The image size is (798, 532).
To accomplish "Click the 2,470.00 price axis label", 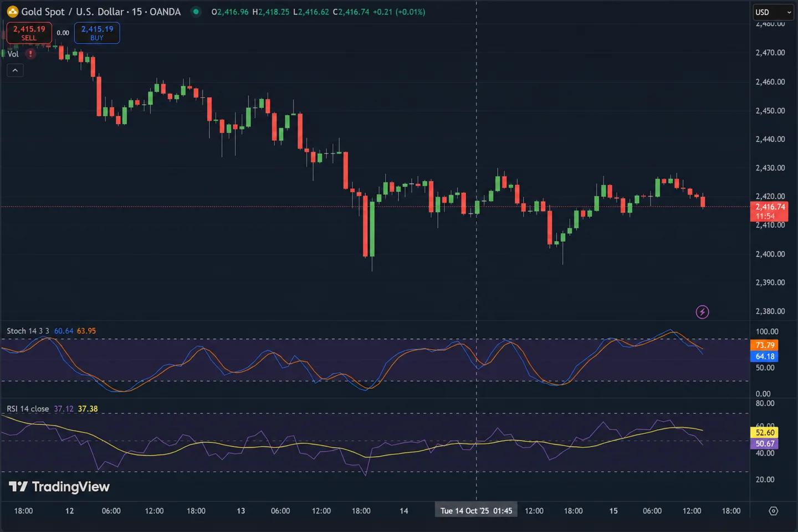I will click(x=770, y=53).
